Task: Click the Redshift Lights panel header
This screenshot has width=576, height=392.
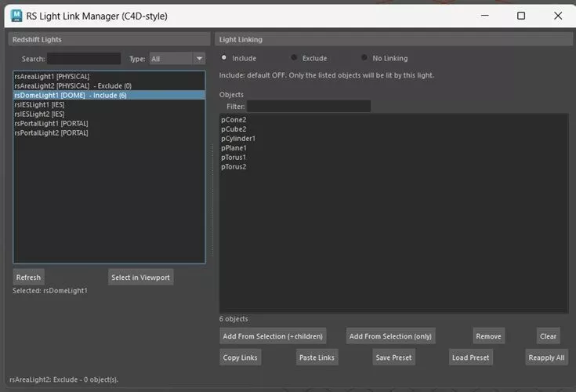Action: 109,39
